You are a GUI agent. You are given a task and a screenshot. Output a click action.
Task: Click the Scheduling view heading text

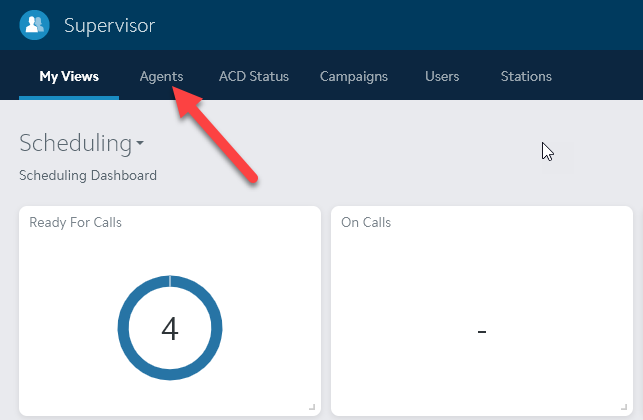click(75, 143)
